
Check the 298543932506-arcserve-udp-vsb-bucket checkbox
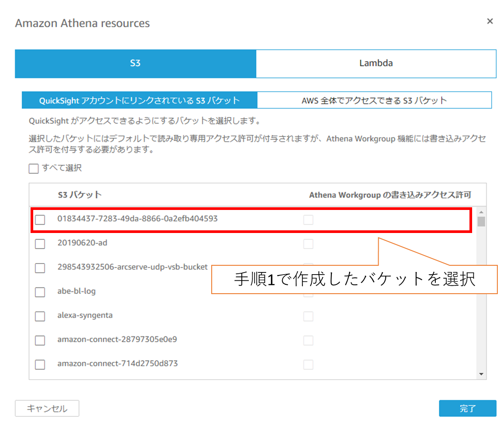(40, 268)
